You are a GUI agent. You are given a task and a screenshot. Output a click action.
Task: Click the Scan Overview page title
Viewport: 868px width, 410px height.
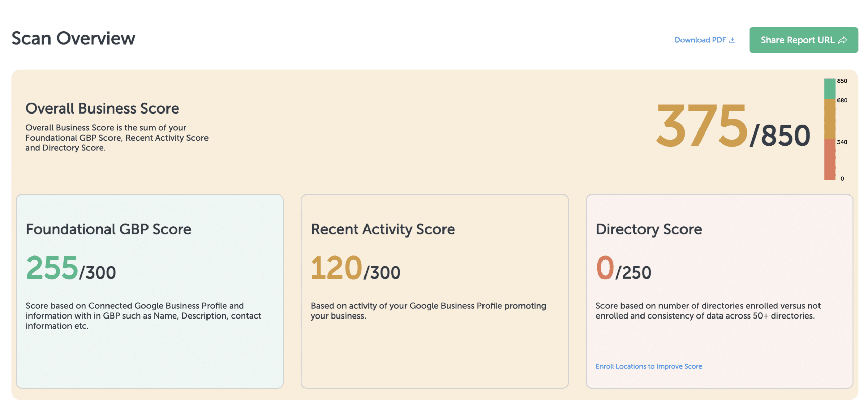click(x=73, y=38)
